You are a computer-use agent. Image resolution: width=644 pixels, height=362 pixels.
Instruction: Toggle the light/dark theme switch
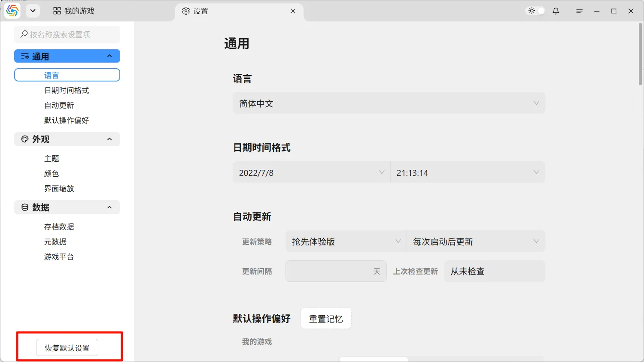[x=536, y=11]
